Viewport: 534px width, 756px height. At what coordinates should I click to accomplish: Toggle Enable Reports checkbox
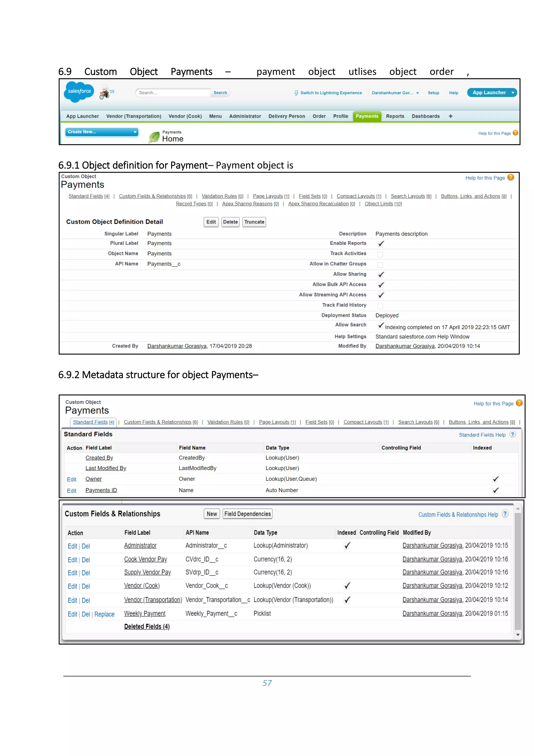[x=381, y=244]
